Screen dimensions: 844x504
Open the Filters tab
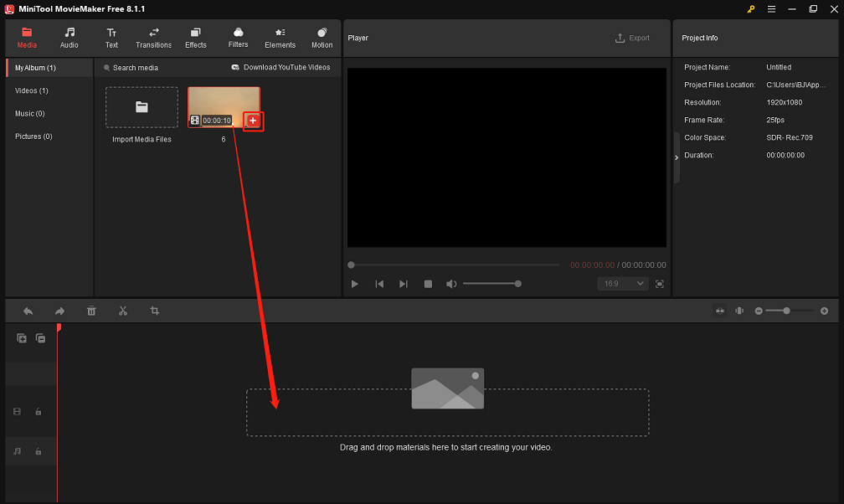[238, 39]
